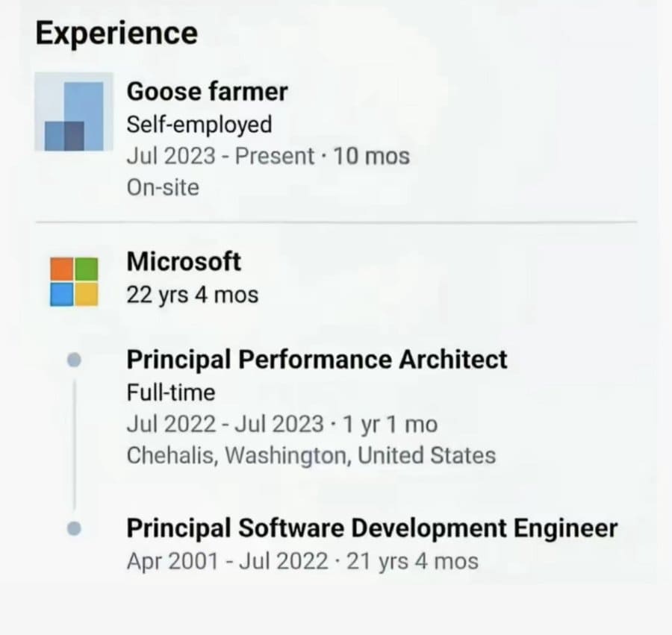This screenshot has height=635, width=672.
Task: Click the Self-employed label
Action: click(199, 125)
